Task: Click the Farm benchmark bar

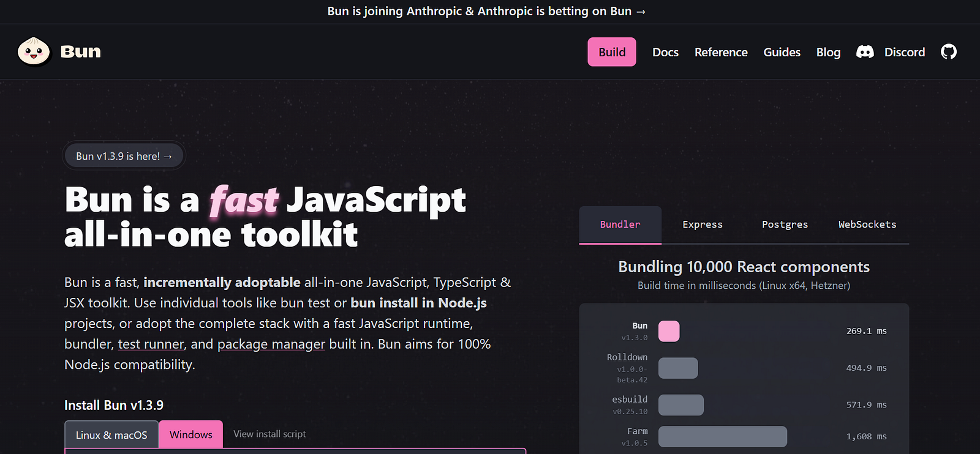Action: pos(723,437)
